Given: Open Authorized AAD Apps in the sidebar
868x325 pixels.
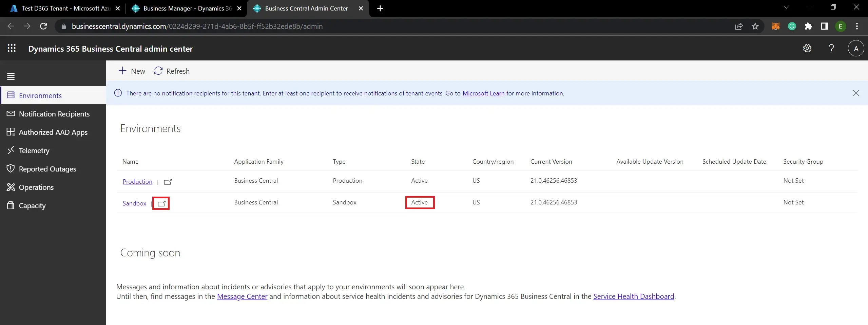Looking at the screenshot, I should [54, 132].
